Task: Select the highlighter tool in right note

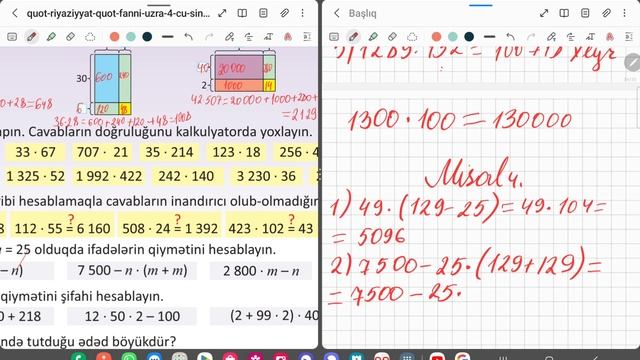Action: [373, 37]
